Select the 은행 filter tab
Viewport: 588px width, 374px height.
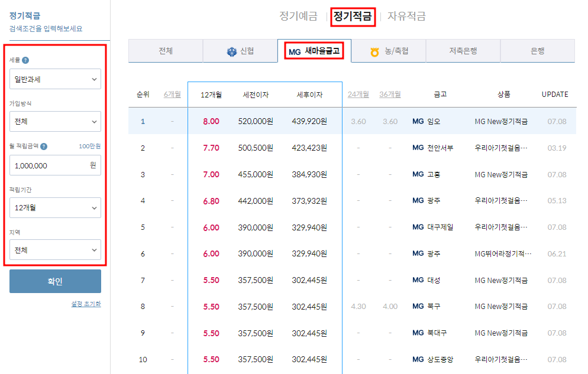coord(537,51)
